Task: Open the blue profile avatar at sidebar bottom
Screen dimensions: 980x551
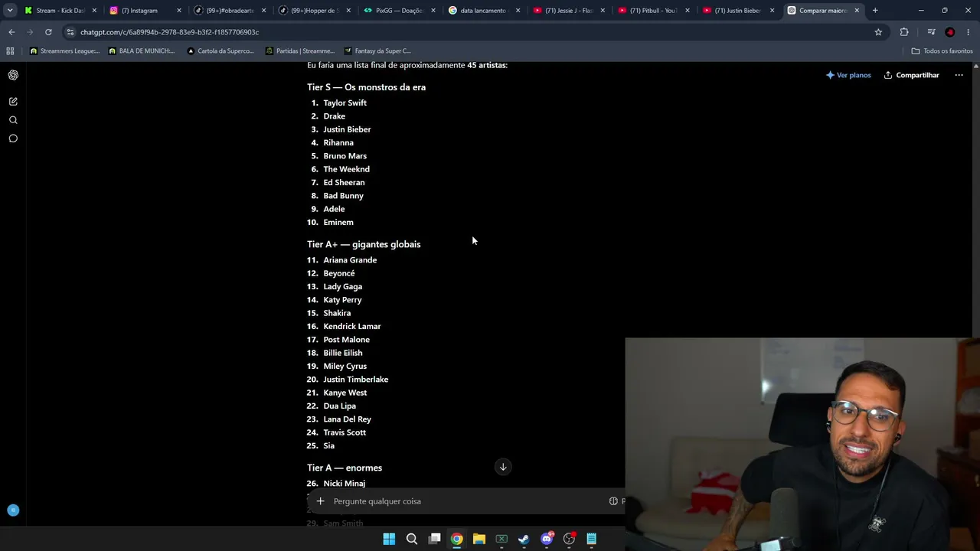Action: pyautogui.click(x=13, y=510)
